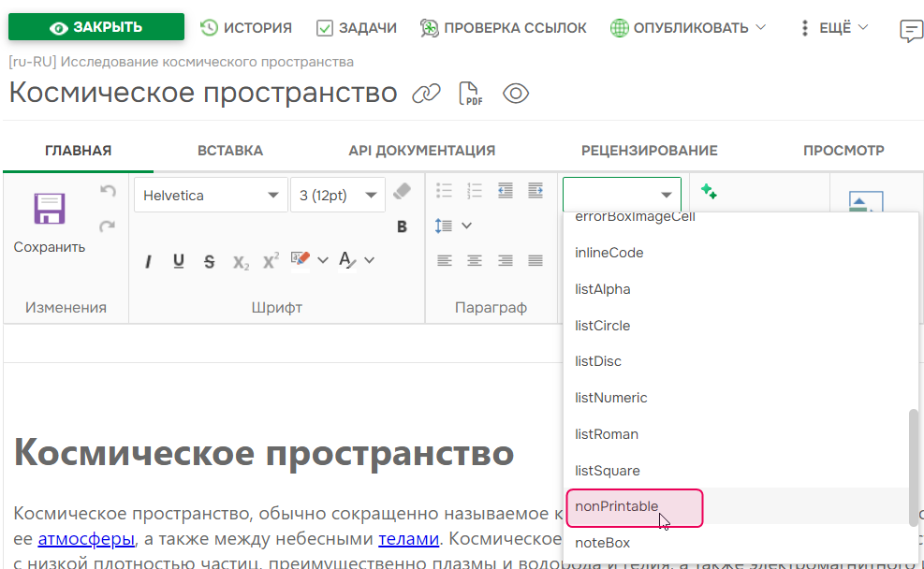Select the italic formatting icon
The height and width of the screenshot is (569, 924).
pyautogui.click(x=148, y=260)
